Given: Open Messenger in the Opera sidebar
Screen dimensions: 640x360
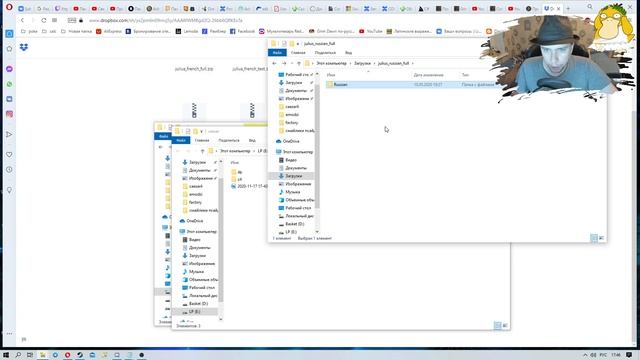Looking at the screenshot, I should tap(9, 69).
